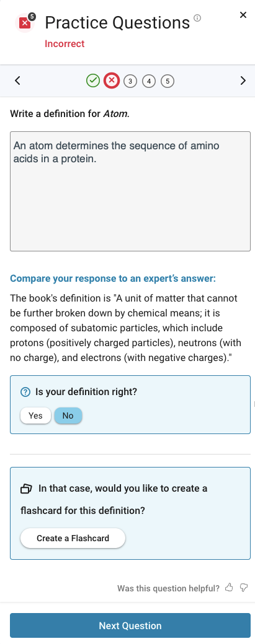This screenshot has width=255, height=644.
Task: Jump to question 5 circle
Action: [x=168, y=81]
